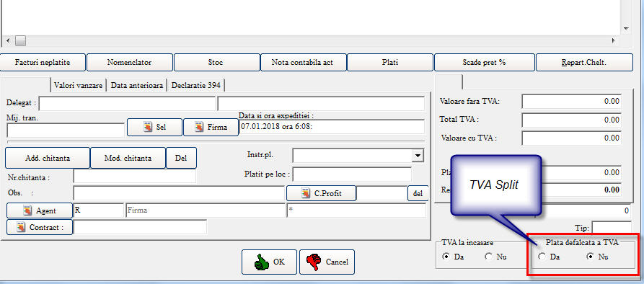Click the Firma agent name field
Image resolution: width=644 pixels, height=284 pixels.
[x=205, y=210]
